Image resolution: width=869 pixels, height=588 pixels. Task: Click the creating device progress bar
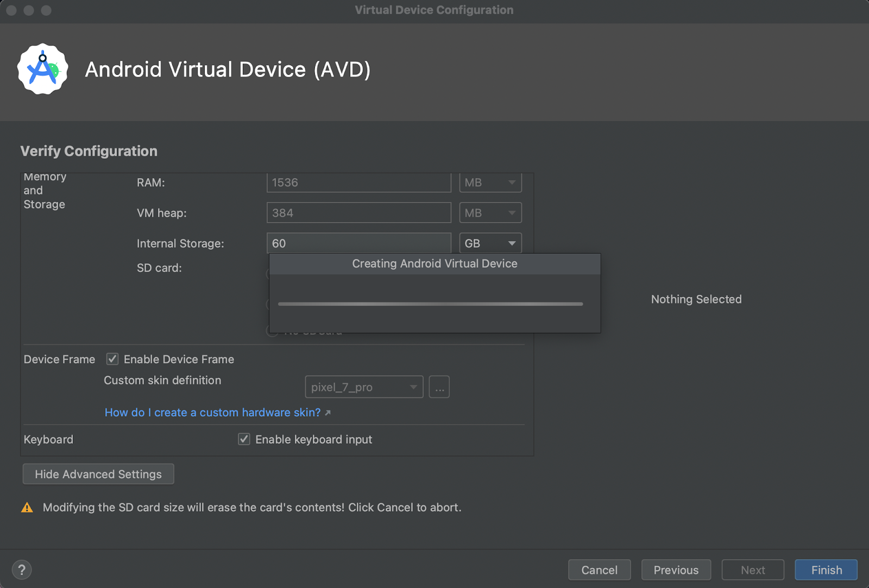[x=430, y=304]
